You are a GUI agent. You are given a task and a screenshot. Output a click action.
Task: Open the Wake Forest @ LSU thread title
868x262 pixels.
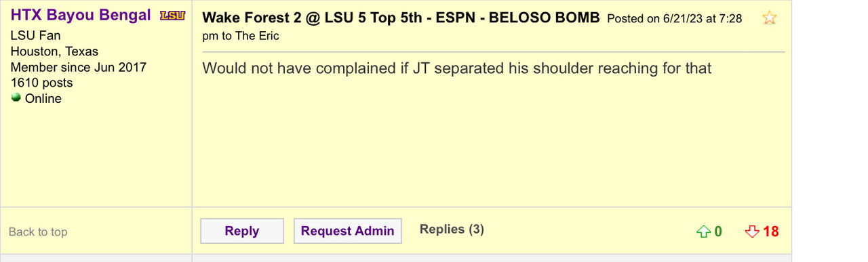coord(401,18)
